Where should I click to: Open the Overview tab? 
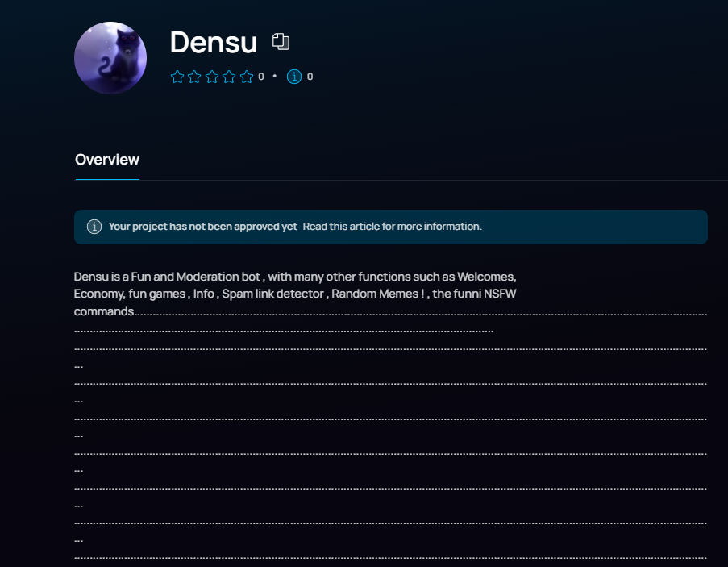107,160
